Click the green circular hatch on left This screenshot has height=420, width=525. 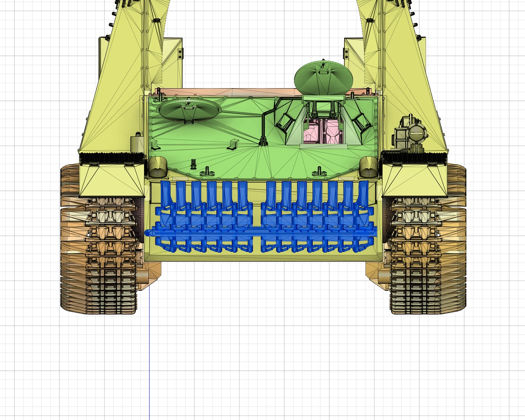pos(189,110)
